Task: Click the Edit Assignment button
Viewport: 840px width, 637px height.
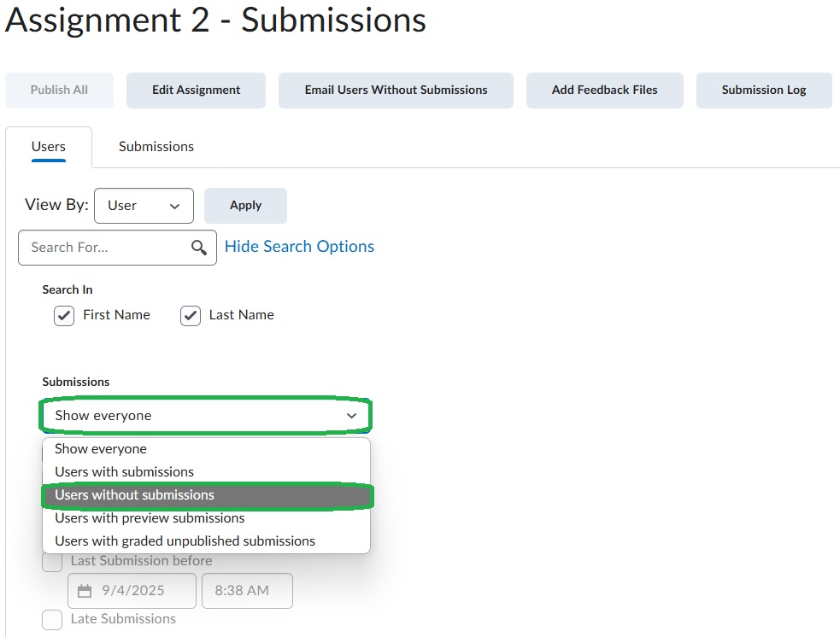Action: [196, 91]
